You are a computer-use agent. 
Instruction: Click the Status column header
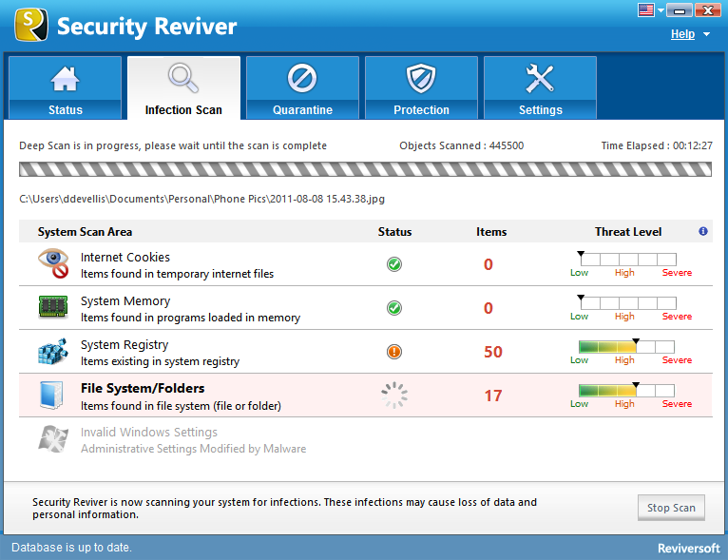(394, 232)
